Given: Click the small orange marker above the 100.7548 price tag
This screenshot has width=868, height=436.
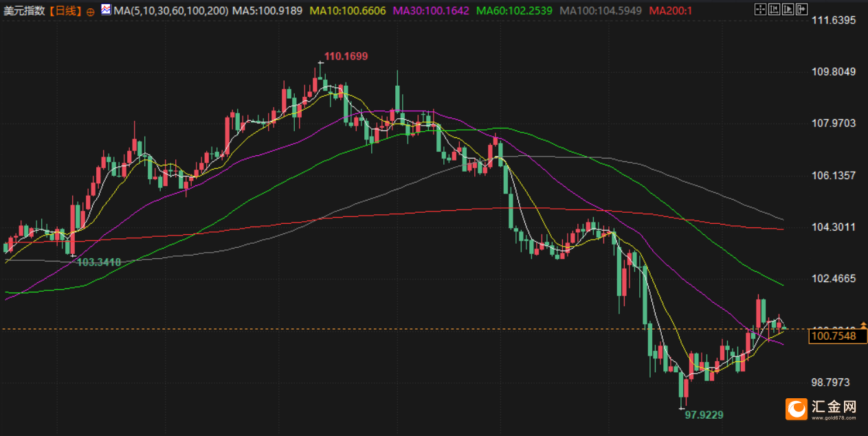Looking at the screenshot, I should coord(863,325).
